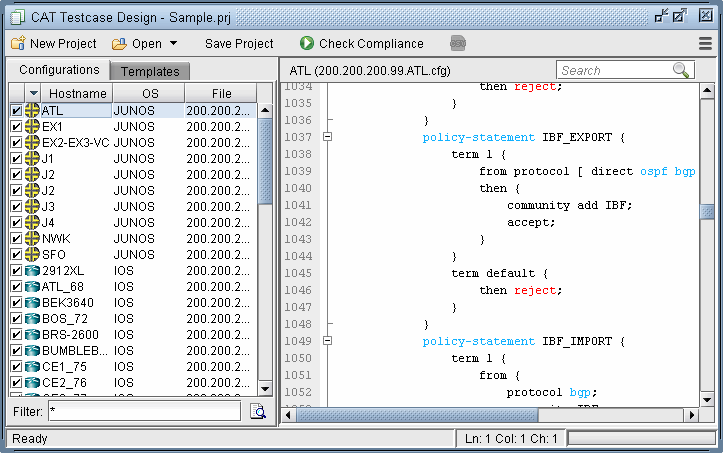Click the Filter text field
The height and width of the screenshot is (453, 723).
coord(144,411)
